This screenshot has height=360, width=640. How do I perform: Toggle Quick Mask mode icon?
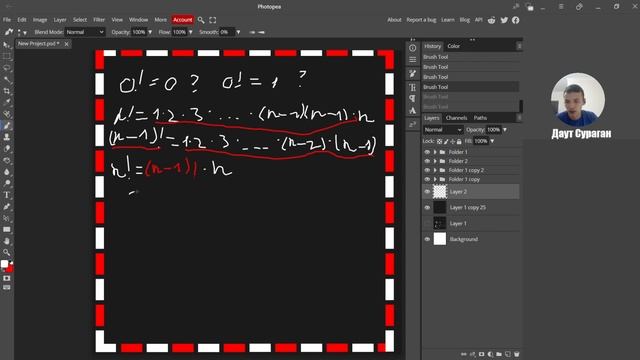7,278
